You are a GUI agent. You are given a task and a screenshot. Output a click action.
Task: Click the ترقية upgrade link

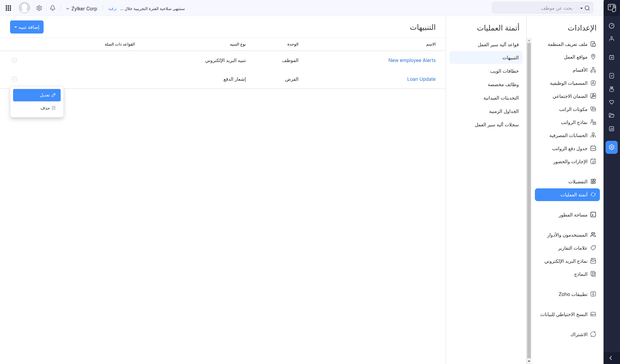click(113, 9)
